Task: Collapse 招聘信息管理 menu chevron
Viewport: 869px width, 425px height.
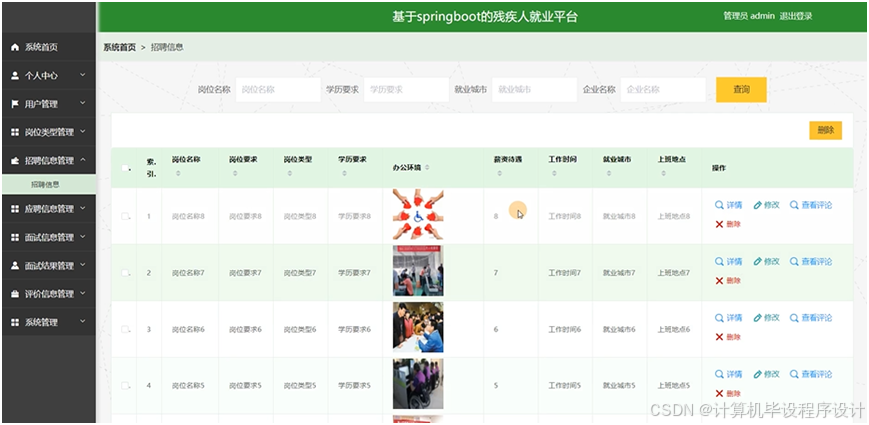Action: point(83,160)
